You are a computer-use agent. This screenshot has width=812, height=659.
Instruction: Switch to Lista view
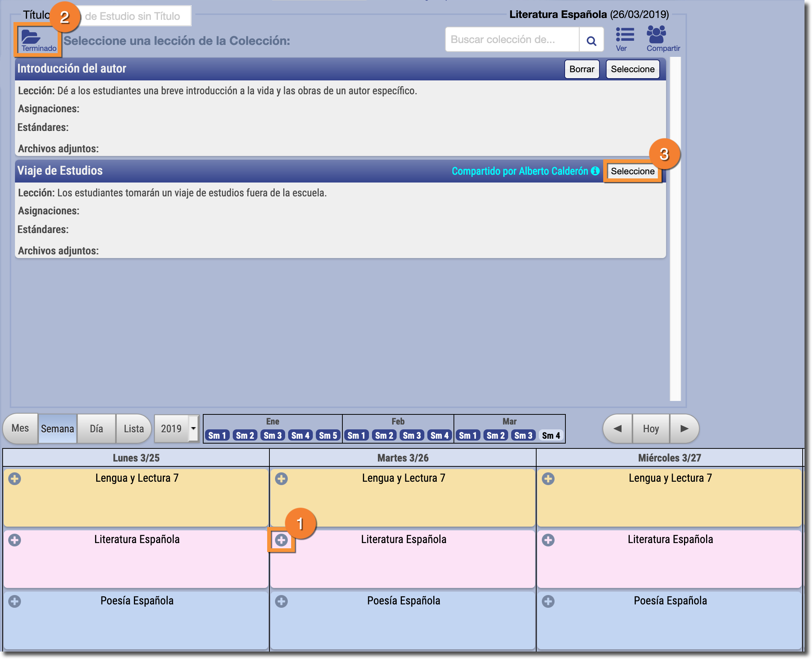click(134, 429)
